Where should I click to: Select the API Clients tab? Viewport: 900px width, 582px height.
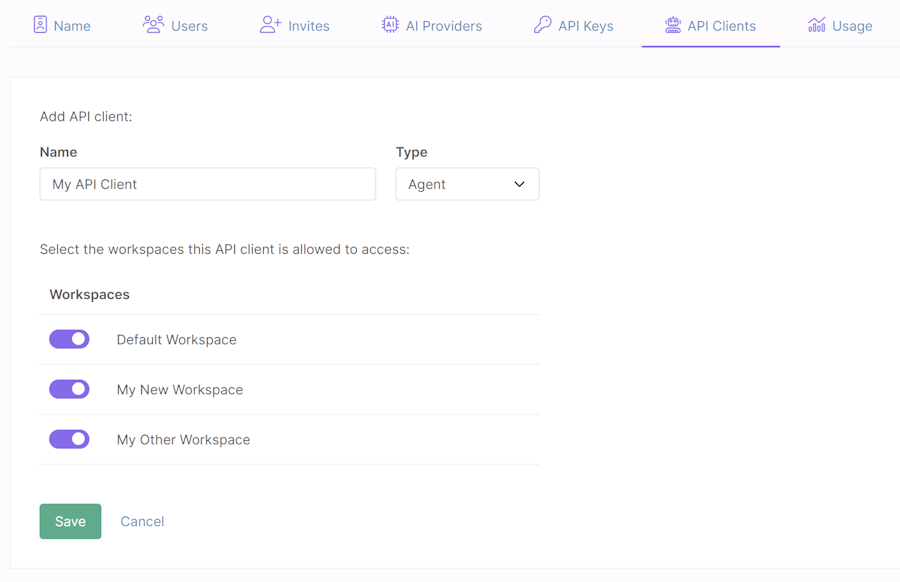point(711,26)
